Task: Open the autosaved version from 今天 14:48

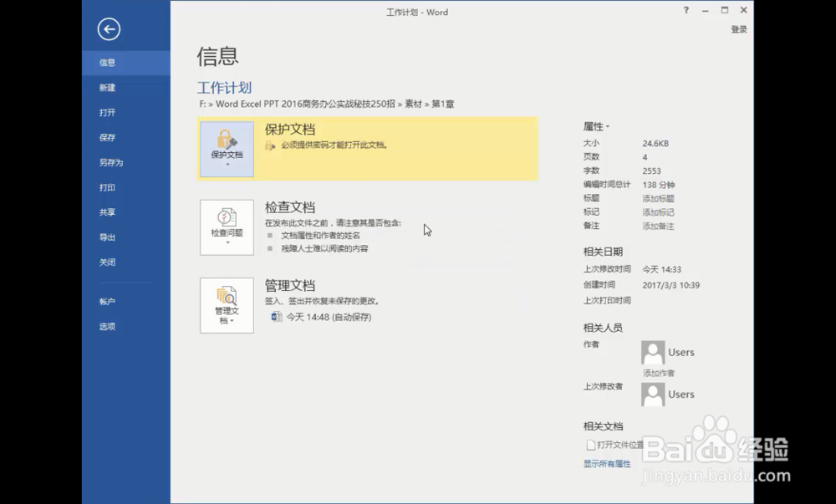Action: 323,318
